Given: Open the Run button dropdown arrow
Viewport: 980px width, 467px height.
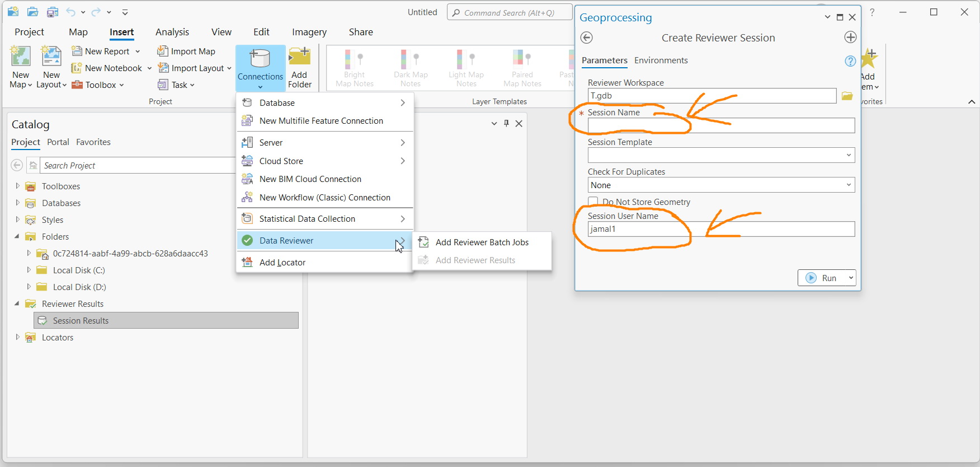Looking at the screenshot, I should click(x=851, y=278).
